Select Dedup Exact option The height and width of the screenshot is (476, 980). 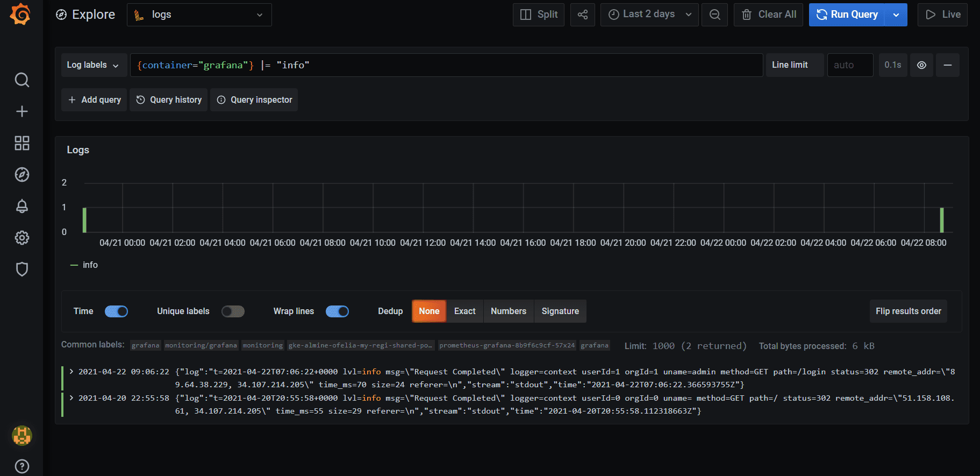coord(465,311)
